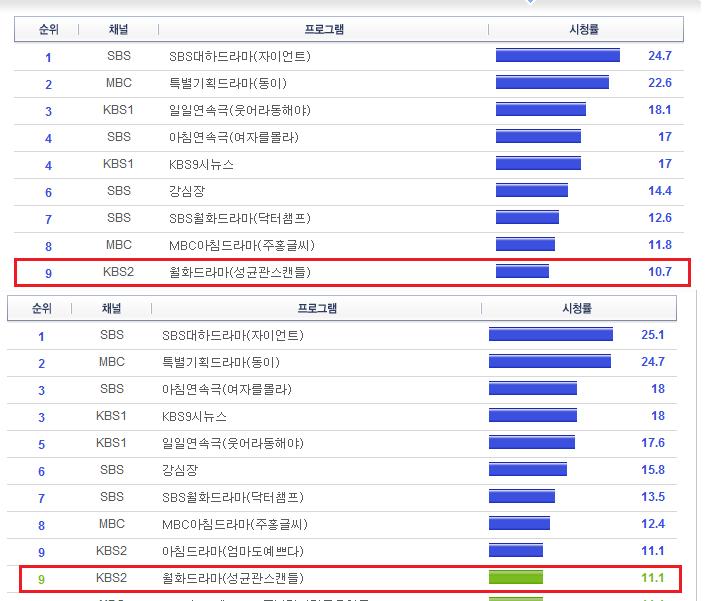
Task: Click SBS대하드라마(자이언트) in the 24.7 row
Action: point(240,56)
